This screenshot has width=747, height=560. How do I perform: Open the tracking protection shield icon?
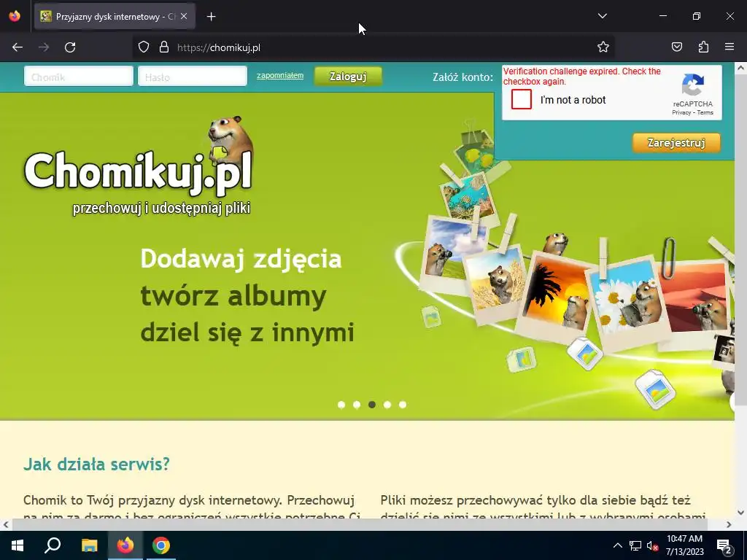(144, 47)
